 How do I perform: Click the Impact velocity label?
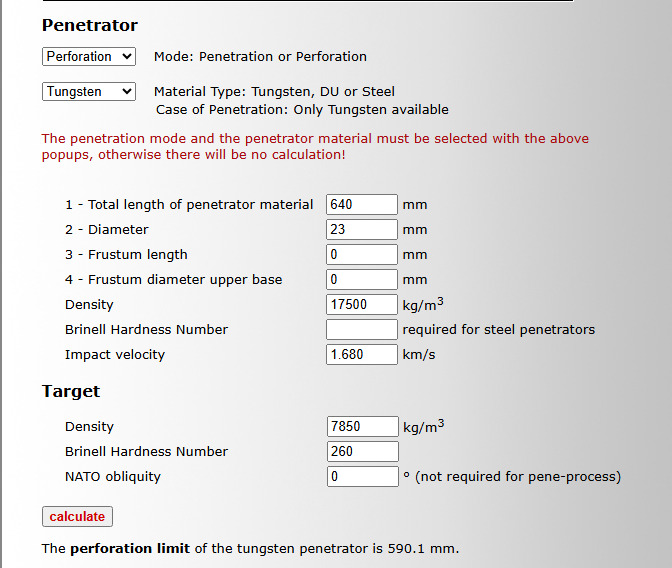click(x=115, y=355)
